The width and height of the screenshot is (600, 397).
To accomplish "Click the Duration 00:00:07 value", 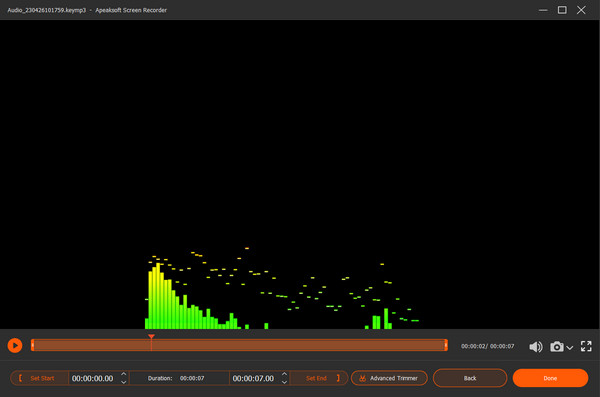I will point(192,378).
